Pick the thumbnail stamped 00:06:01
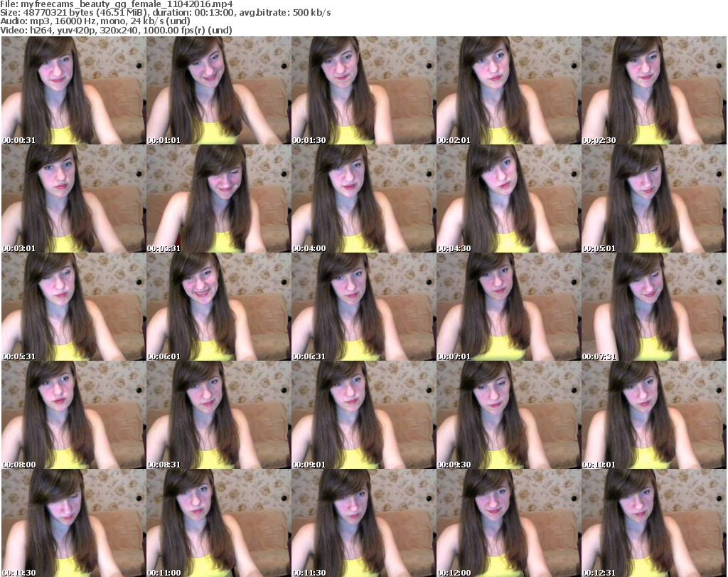 pyautogui.click(x=219, y=307)
